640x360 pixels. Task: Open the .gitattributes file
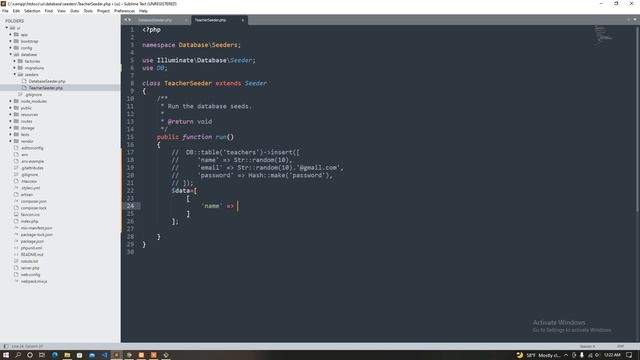click(x=32, y=168)
